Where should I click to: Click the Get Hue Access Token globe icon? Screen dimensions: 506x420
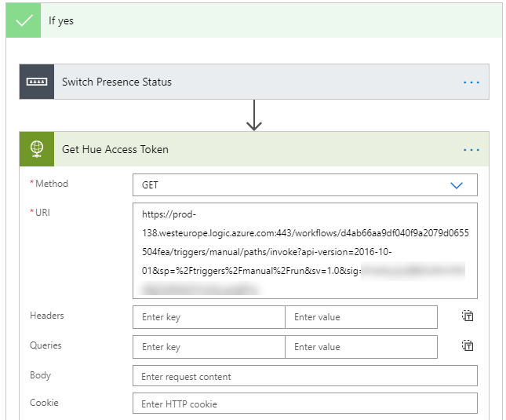[37, 149]
